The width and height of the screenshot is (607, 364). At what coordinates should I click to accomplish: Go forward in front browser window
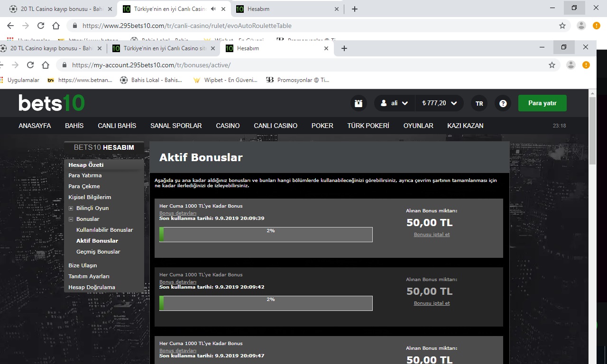pyautogui.click(x=15, y=65)
